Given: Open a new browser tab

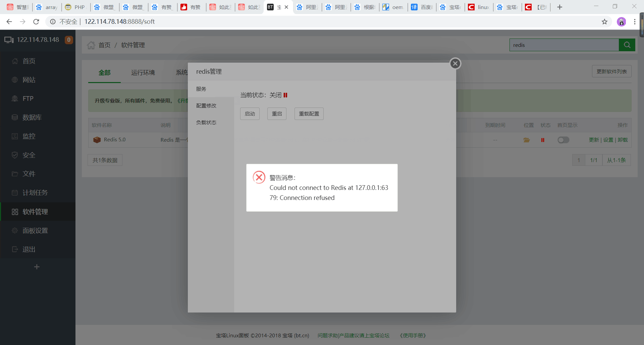Looking at the screenshot, I should [x=559, y=7].
